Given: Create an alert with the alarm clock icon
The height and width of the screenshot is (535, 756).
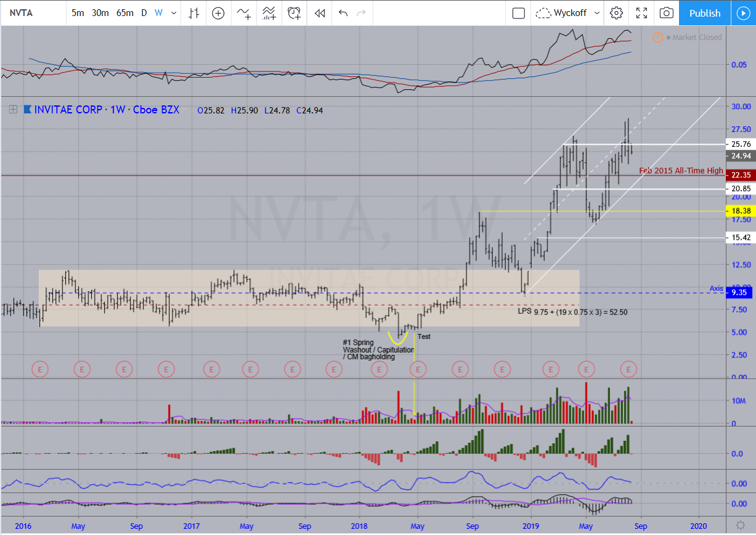Looking at the screenshot, I should pos(294,13).
